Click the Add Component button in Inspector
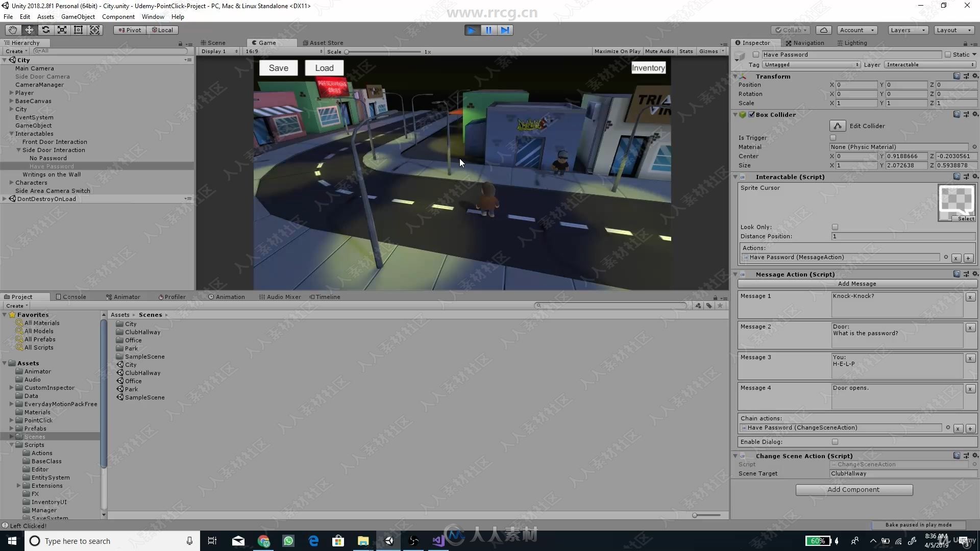980x551 pixels. pyautogui.click(x=853, y=489)
